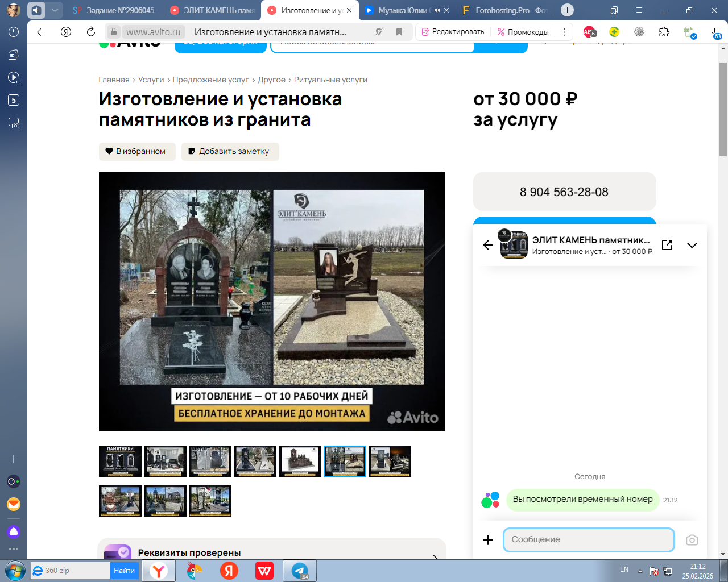Switch to the "Fotohosting.Pro" tab

point(505,10)
